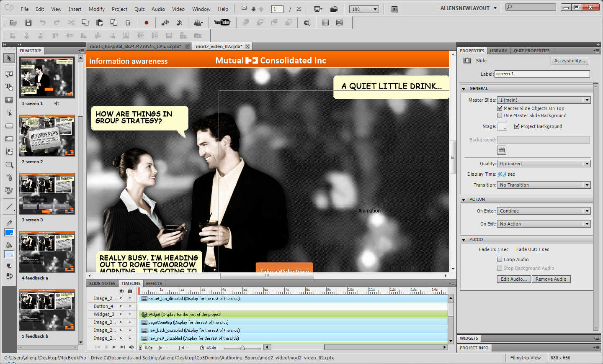603x364 pixels.
Task: Click the Save project icon
Action: coord(28,23)
